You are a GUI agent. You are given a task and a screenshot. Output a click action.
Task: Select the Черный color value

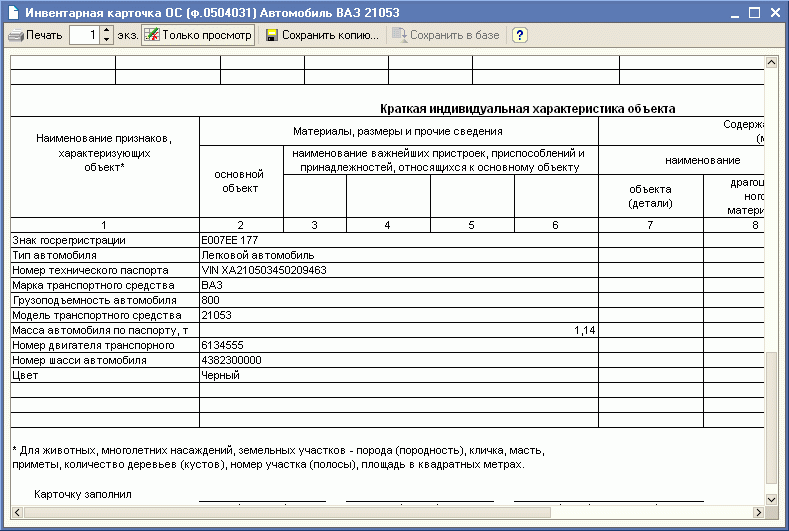[399, 375]
